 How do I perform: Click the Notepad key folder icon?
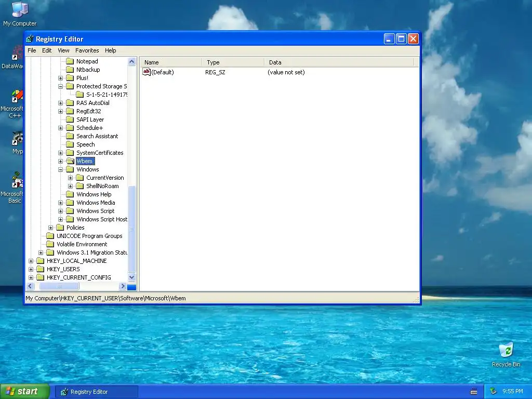(x=70, y=61)
